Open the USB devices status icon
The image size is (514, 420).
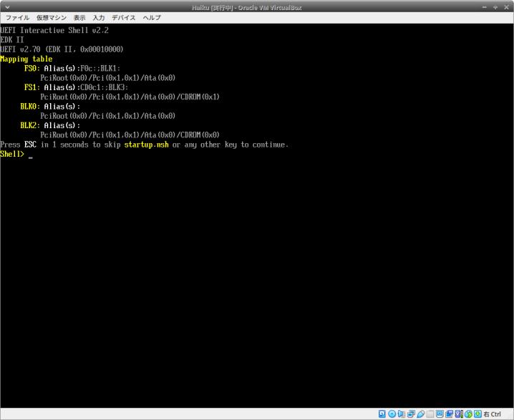point(420,414)
